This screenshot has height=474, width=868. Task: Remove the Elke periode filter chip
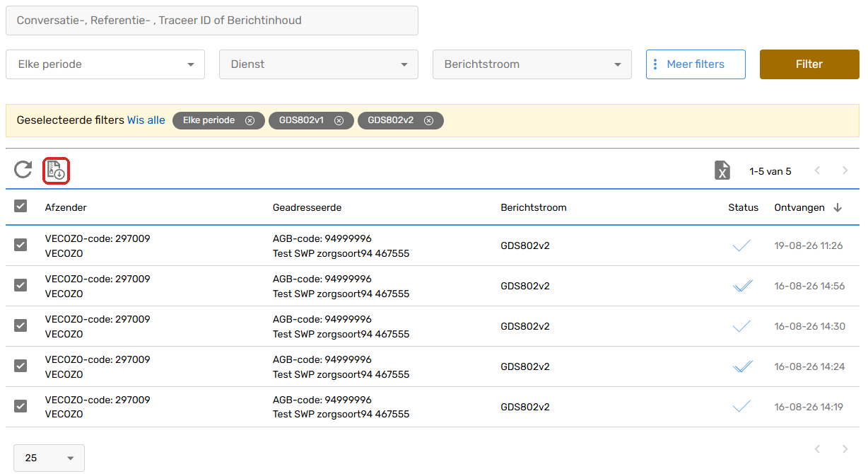point(250,120)
